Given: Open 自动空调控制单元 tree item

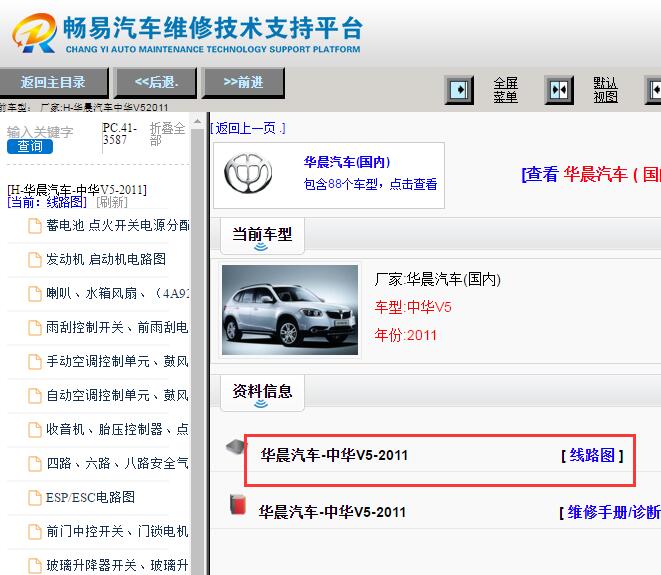Looking at the screenshot, I should pos(117,395).
